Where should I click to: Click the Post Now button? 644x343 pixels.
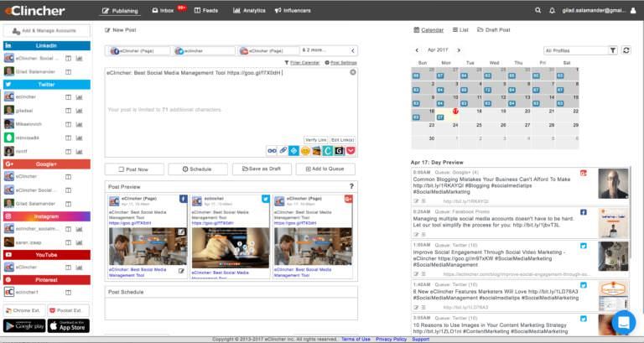134,169
